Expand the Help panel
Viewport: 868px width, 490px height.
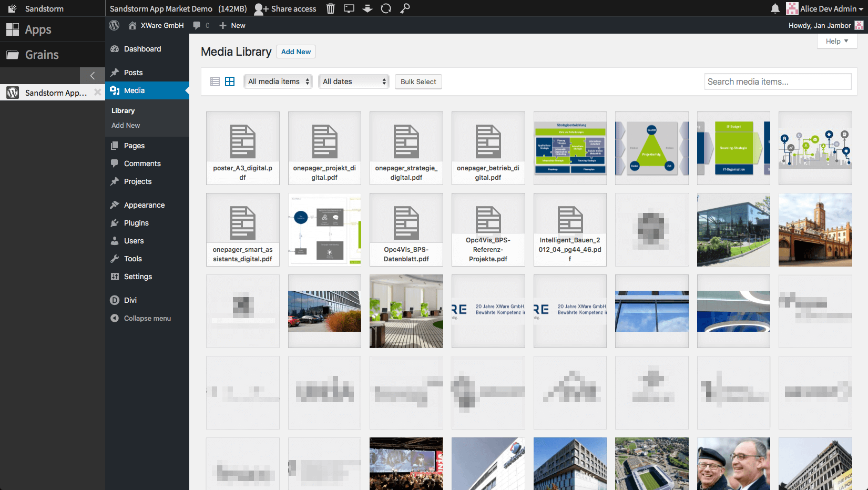(x=837, y=41)
